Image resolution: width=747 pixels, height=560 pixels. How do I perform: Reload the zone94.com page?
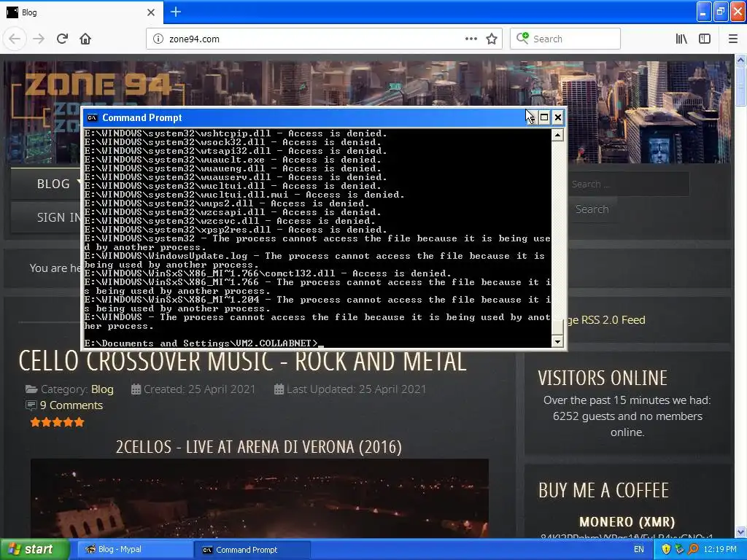[x=62, y=39]
